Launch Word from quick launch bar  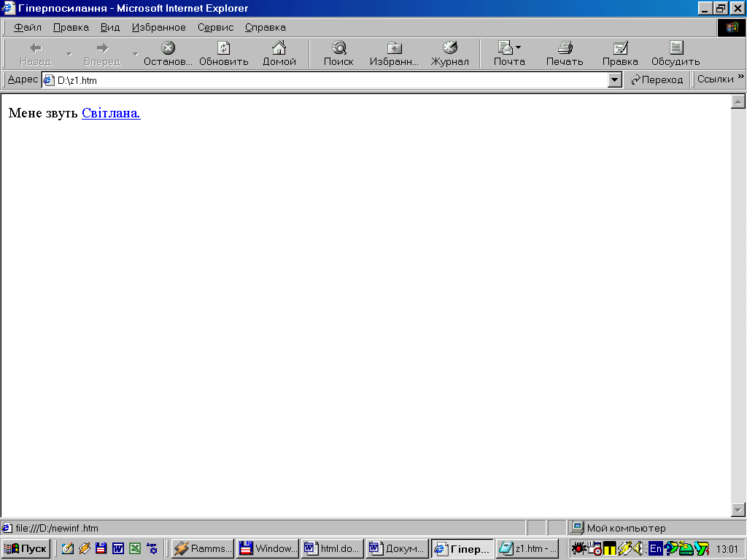tap(117, 548)
